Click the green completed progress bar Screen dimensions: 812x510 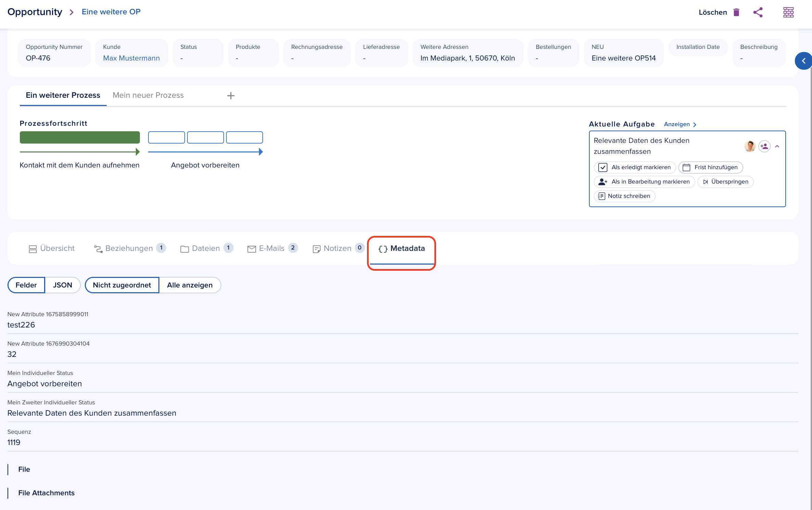point(80,137)
